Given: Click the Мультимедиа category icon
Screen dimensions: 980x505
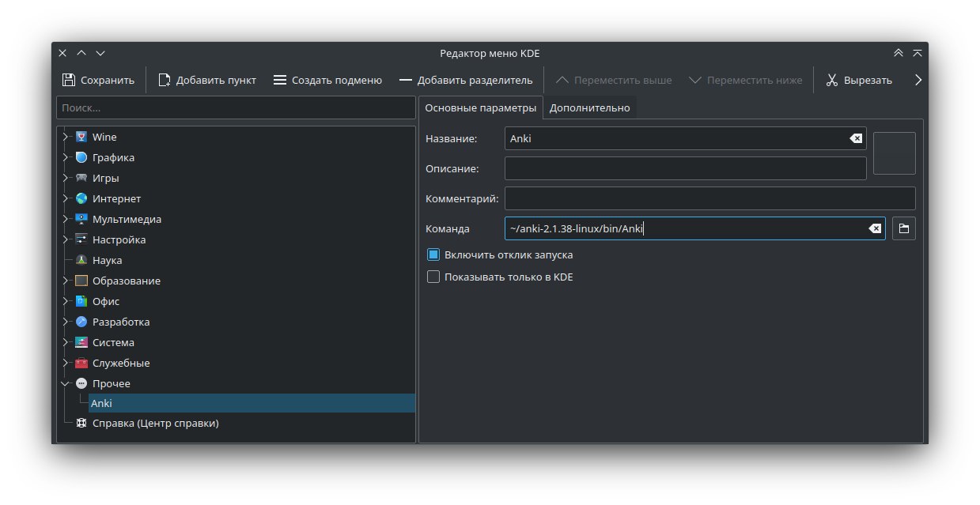Looking at the screenshot, I should click(x=81, y=219).
